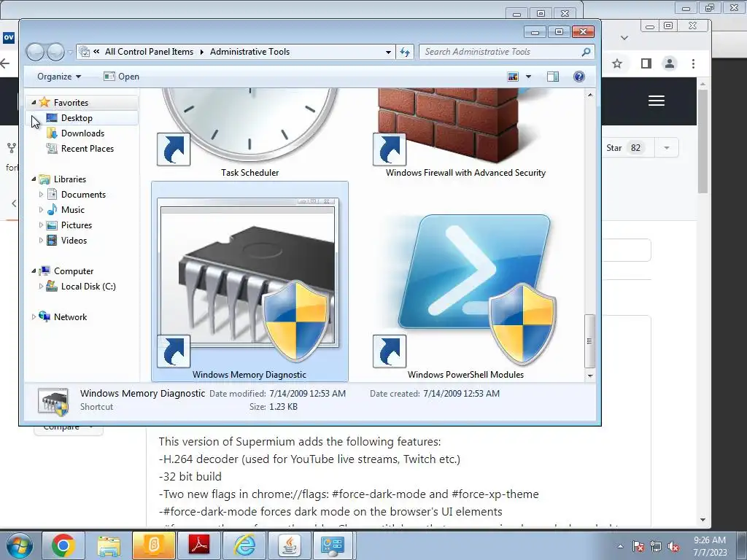Expand the Videos library node
The height and width of the screenshot is (560, 747).
[x=41, y=241]
